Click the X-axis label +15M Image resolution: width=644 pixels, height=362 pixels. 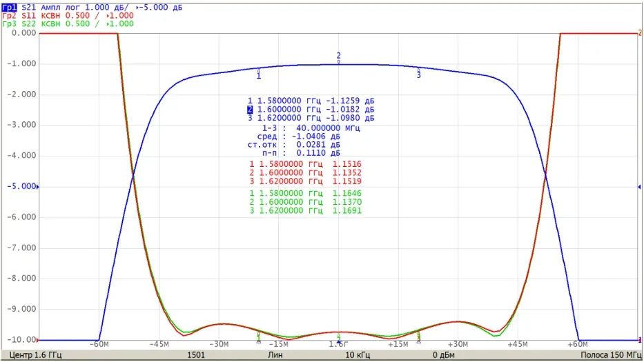pos(398,344)
